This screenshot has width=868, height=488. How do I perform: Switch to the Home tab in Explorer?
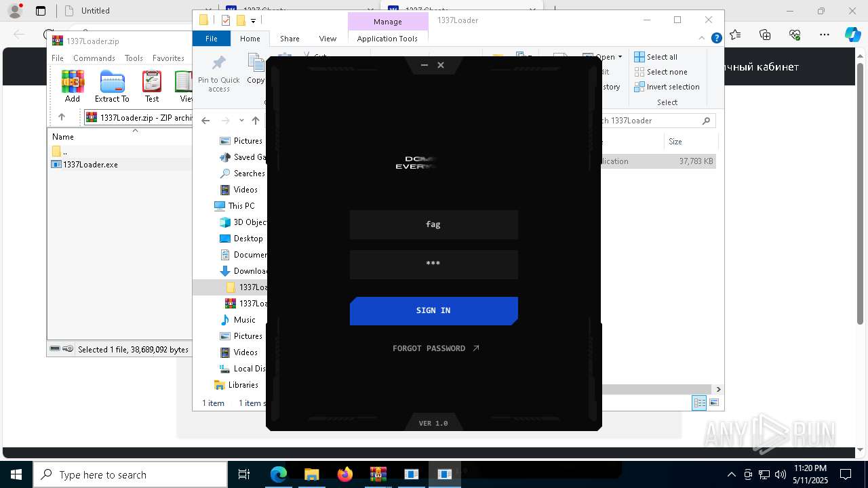tap(250, 39)
